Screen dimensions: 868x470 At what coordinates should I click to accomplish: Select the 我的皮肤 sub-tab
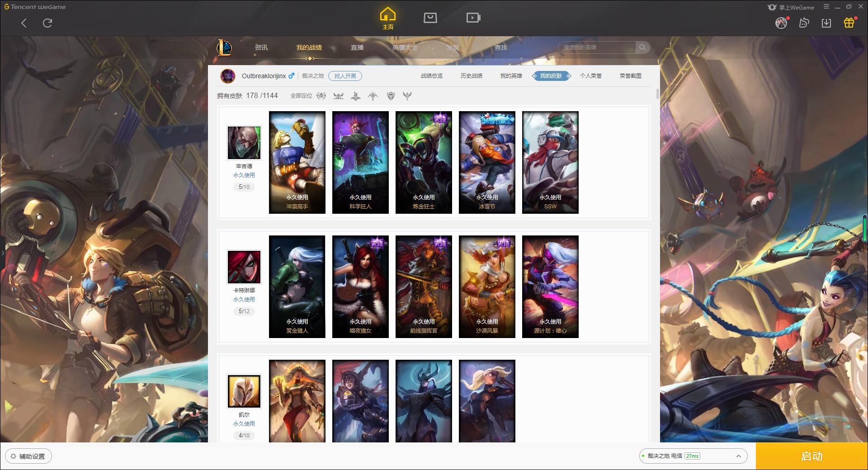551,76
